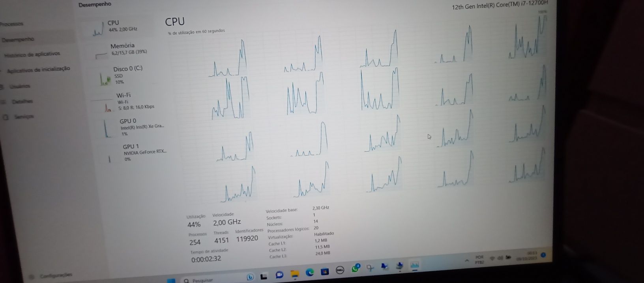Click the large CPU heading
The width and height of the screenshot is (644, 283).
click(175, 22)
